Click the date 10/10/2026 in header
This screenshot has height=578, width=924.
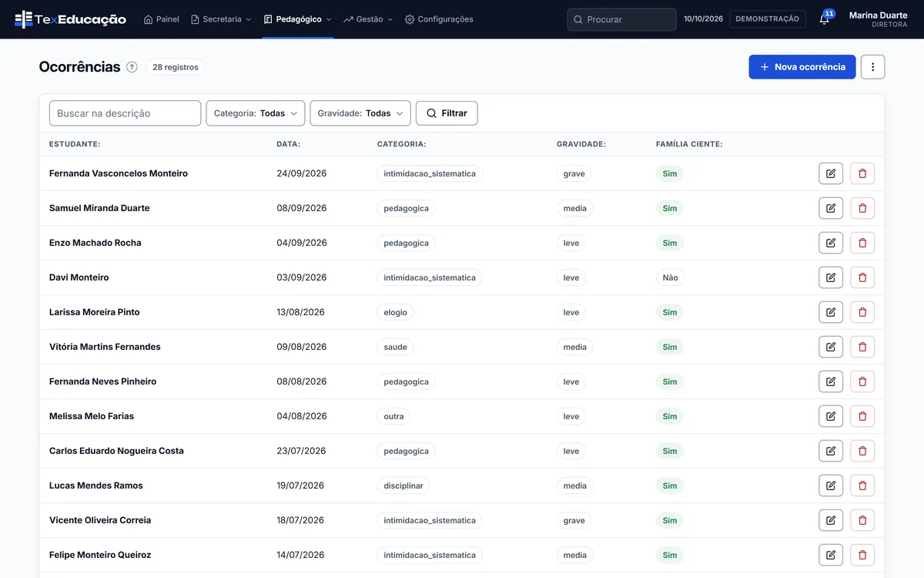pyautogui.click(x=704, y=19)
